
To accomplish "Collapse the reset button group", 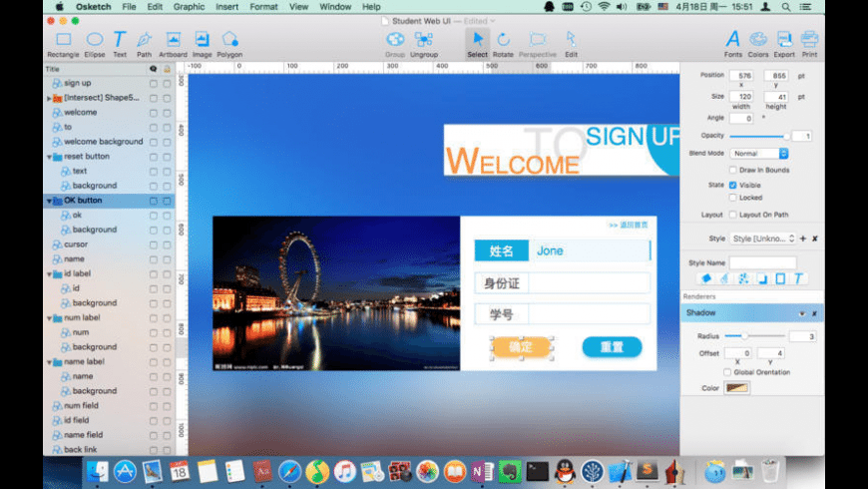I will pos(49,157).
